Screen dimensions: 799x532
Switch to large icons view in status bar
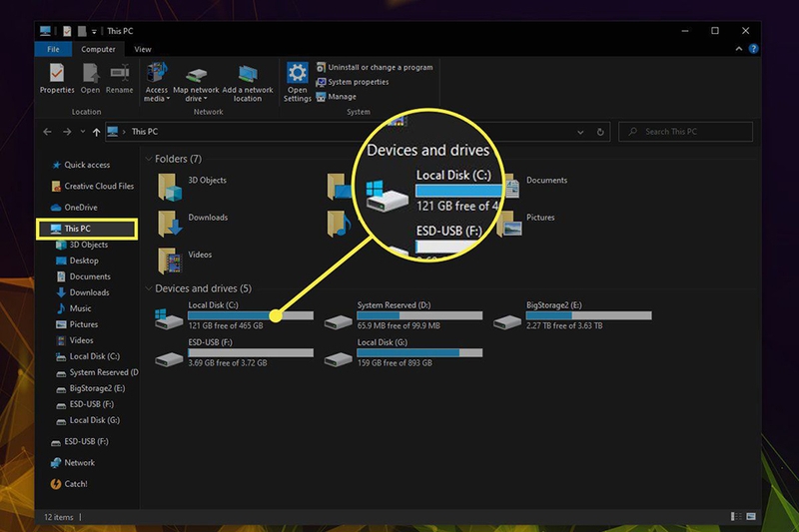pyautogui.click(x=751, y=517)
